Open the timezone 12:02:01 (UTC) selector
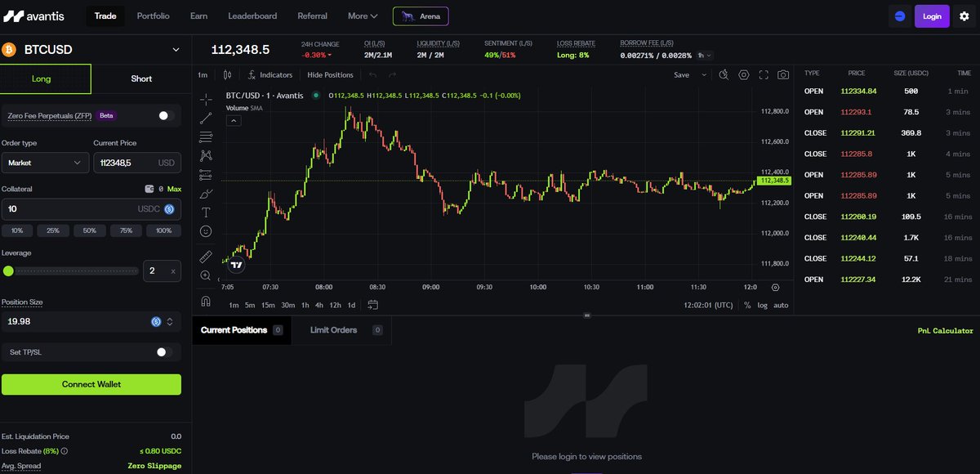 click(708, 305)
